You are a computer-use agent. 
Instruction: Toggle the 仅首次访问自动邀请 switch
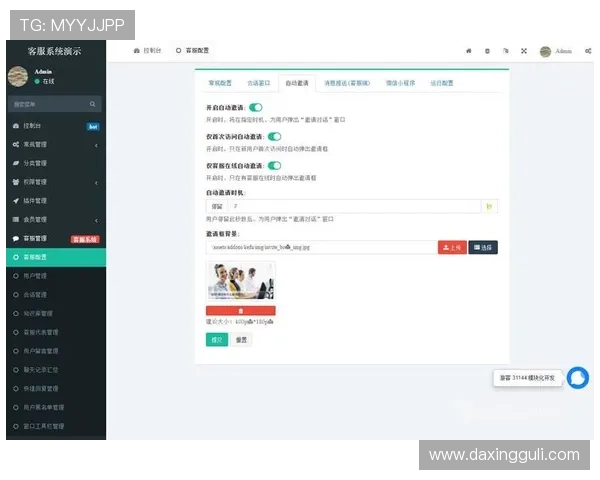tap(274, 137)
